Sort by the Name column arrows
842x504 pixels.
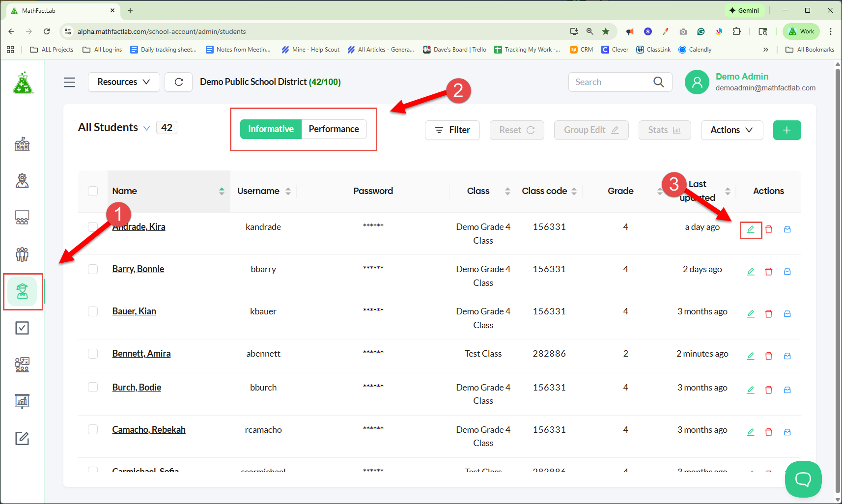coord(222,191)
